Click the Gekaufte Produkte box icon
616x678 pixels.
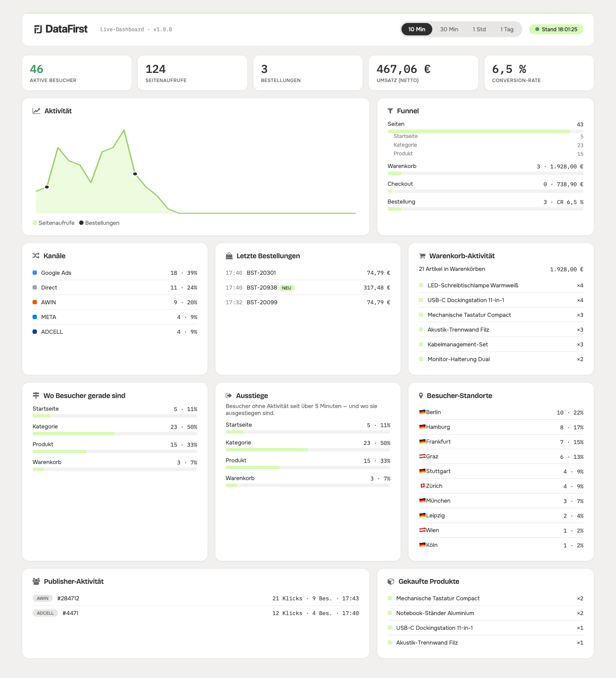(391, 581)
